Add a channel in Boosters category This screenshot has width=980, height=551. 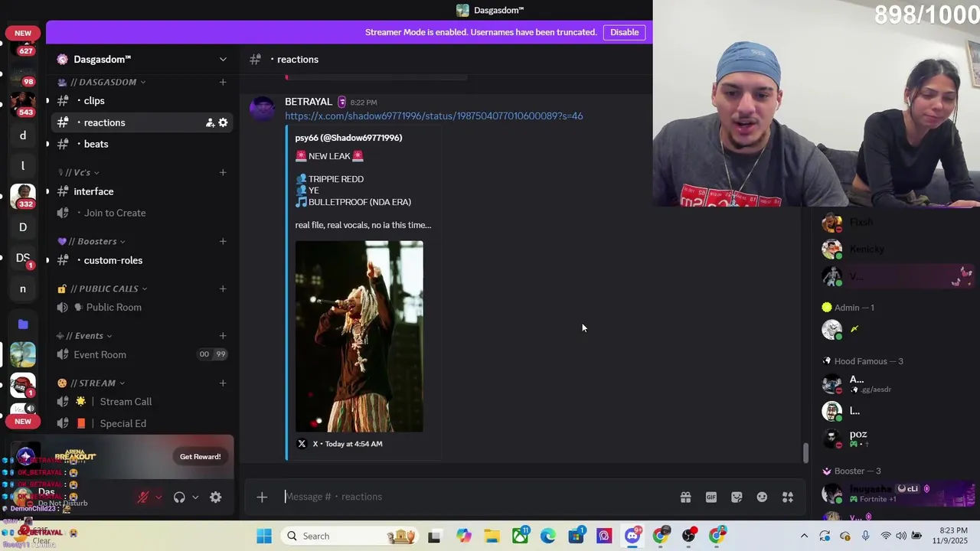click(x=223, y=241)
